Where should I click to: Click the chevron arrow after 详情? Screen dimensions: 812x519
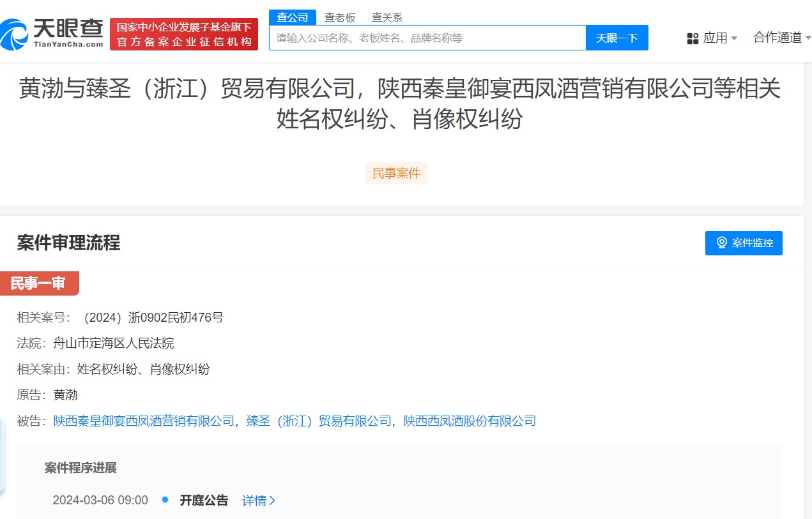[273, 500]
